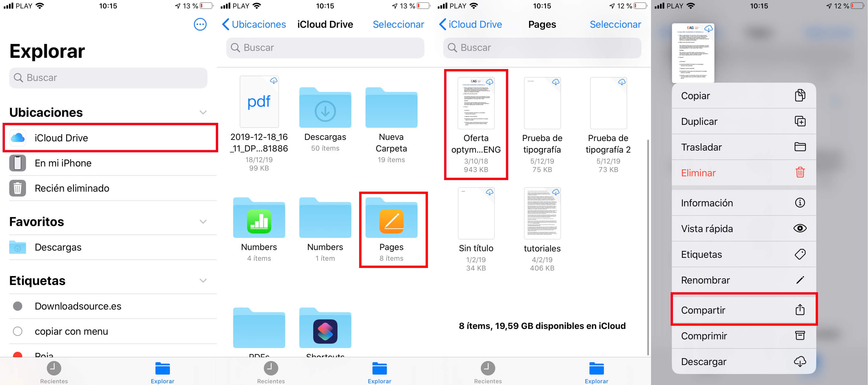The image size is (868, 385).
Task: Choose Trasladar in the context menu
Action: 744,147
